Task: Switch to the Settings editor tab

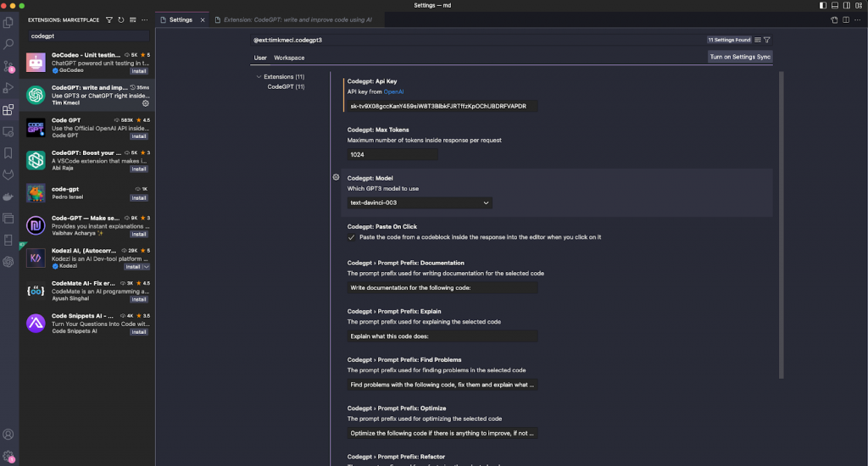Action: coord(181,20)
